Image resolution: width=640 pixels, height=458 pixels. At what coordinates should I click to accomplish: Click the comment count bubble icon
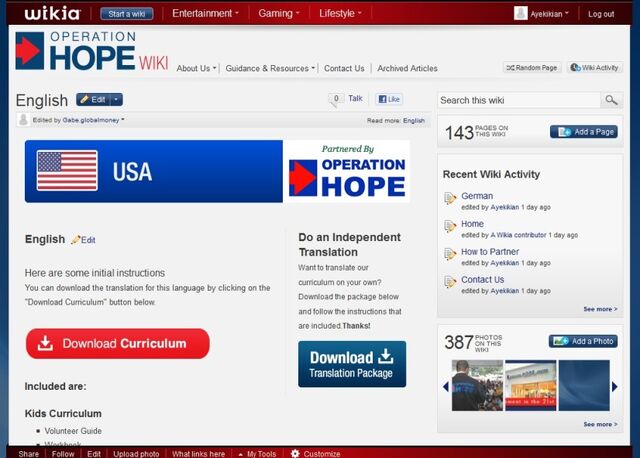tap(336, 99)
